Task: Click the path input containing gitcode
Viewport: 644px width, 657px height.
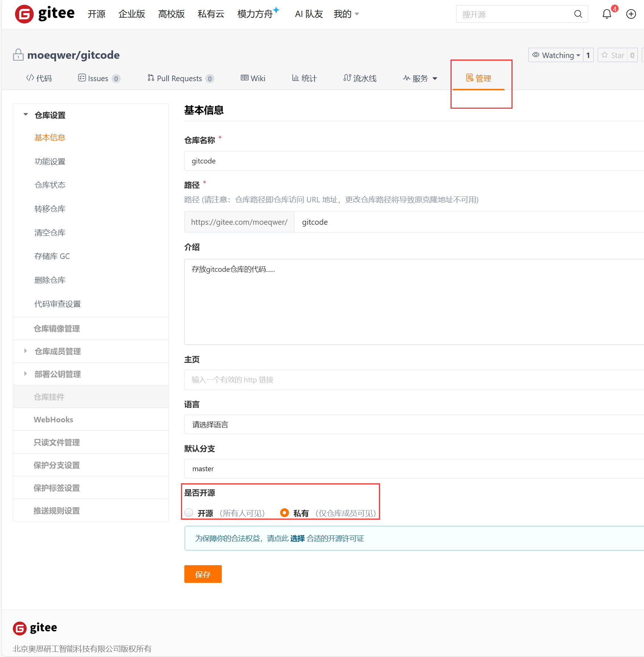Action: coord(469,222)
